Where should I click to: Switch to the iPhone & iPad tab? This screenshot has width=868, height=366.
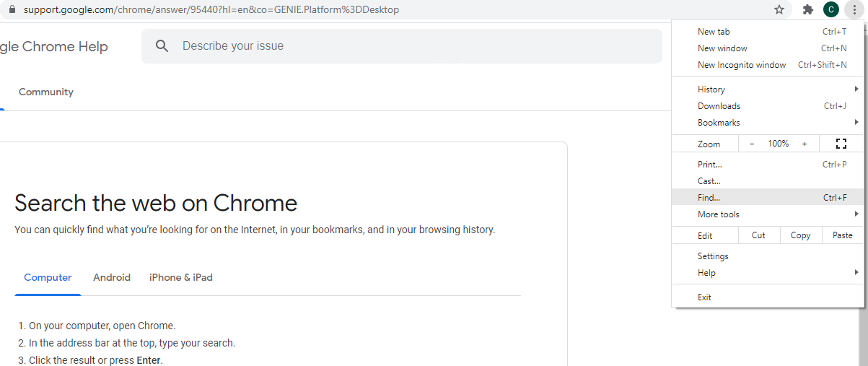coord(181,278)
